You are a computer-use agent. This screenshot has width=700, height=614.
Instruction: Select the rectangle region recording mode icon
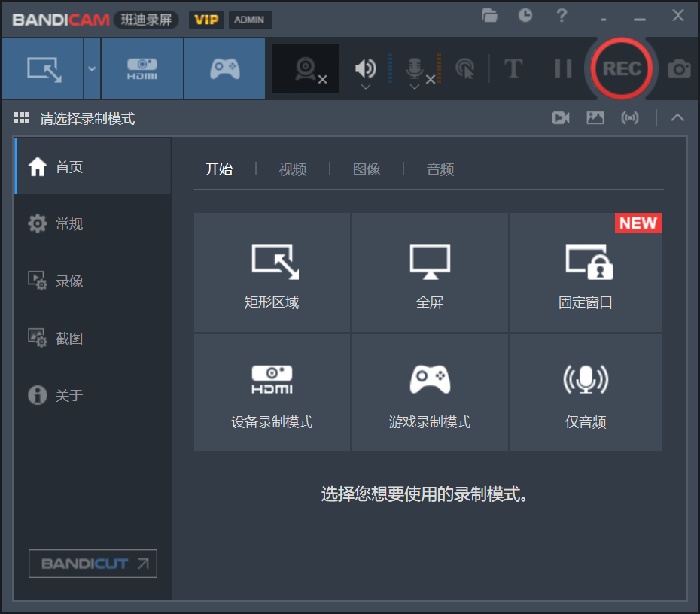(x=42, y=68)
